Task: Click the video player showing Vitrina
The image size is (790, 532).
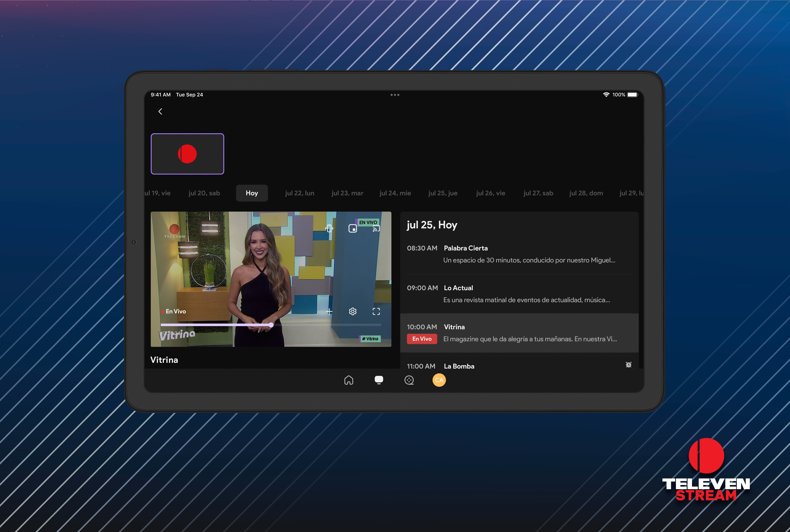Action: pyautogui.click(x=271, y=279)
